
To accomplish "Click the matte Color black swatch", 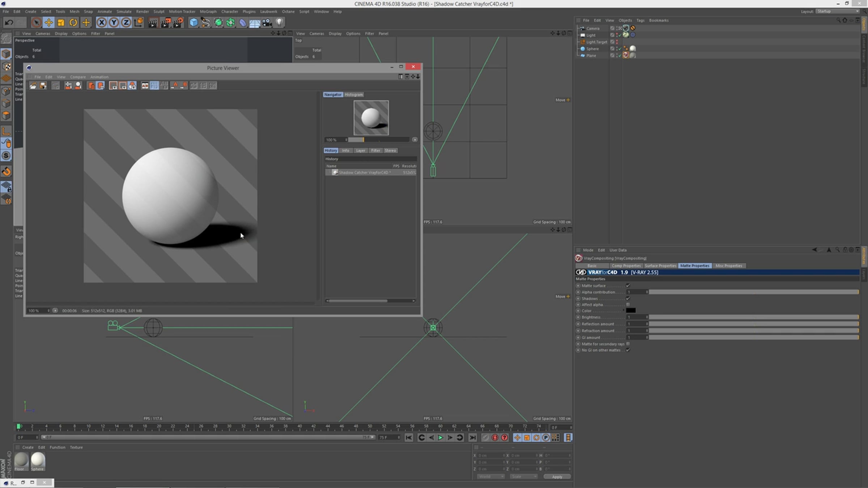I will tap(631, 311).
